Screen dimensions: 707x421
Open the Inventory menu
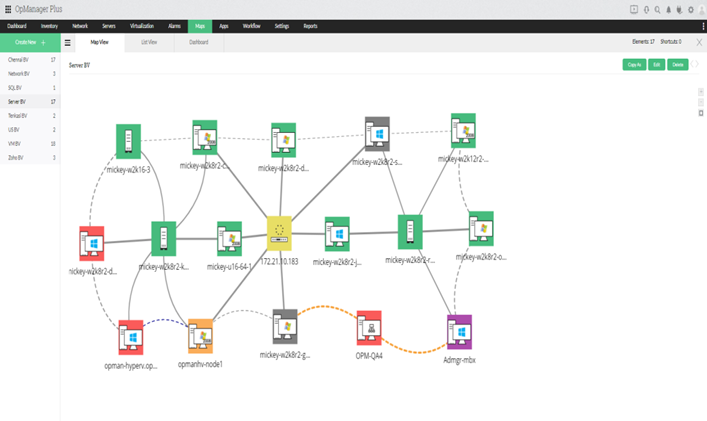(x=49, y=26)
